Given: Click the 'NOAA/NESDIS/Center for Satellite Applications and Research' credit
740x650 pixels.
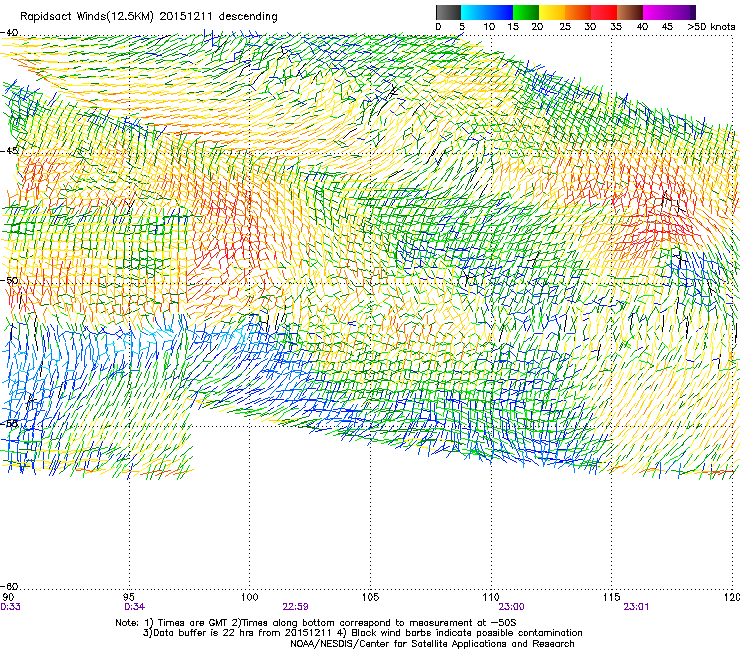Looking at the screenshot, I should click(x=432, y=644).
